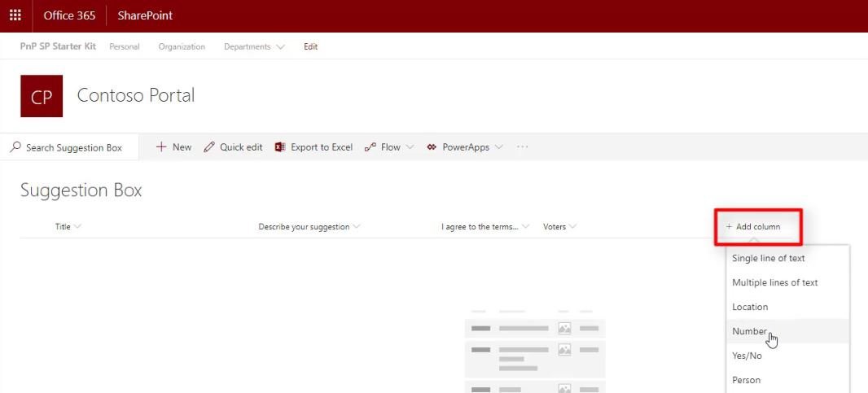
Task: Open the Personal navigation item
Action: (125, 47)
